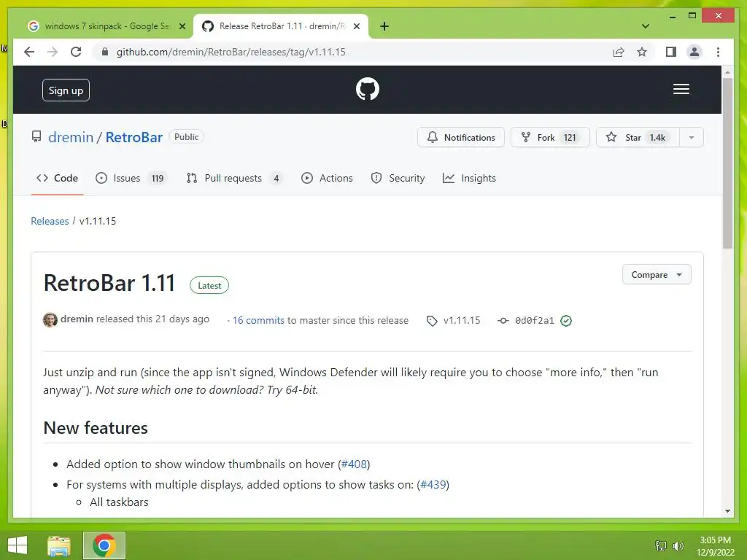747x560 pixels.
Task: Reload the current page
Action: pyautogui.click(x=76, y=52)
